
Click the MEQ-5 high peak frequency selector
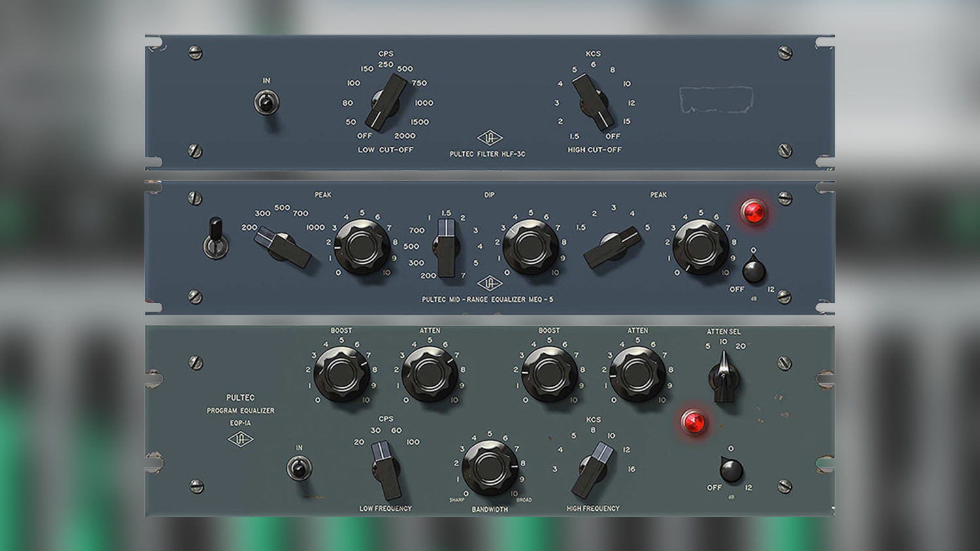tap(613, 247)
